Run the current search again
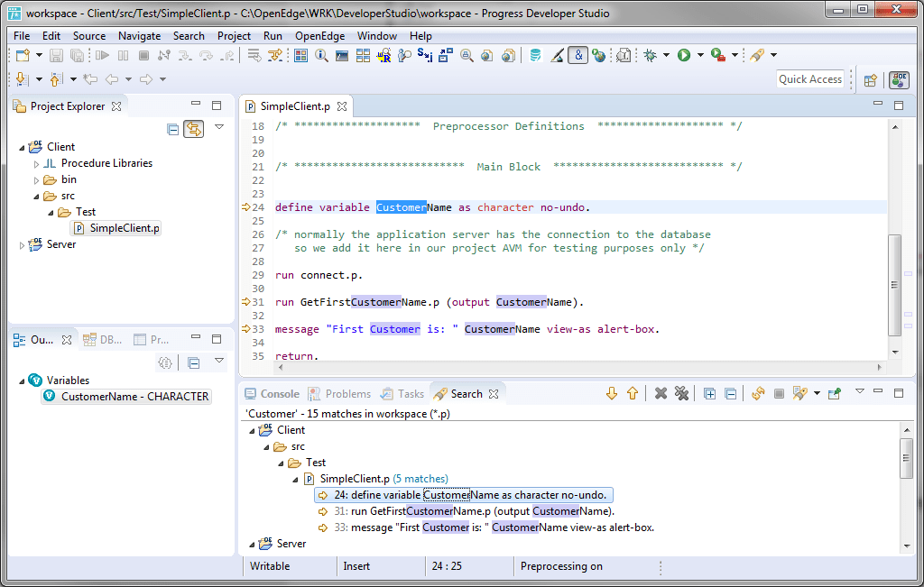The height and width of the screenshot is (587, 924). coord(758,393)
